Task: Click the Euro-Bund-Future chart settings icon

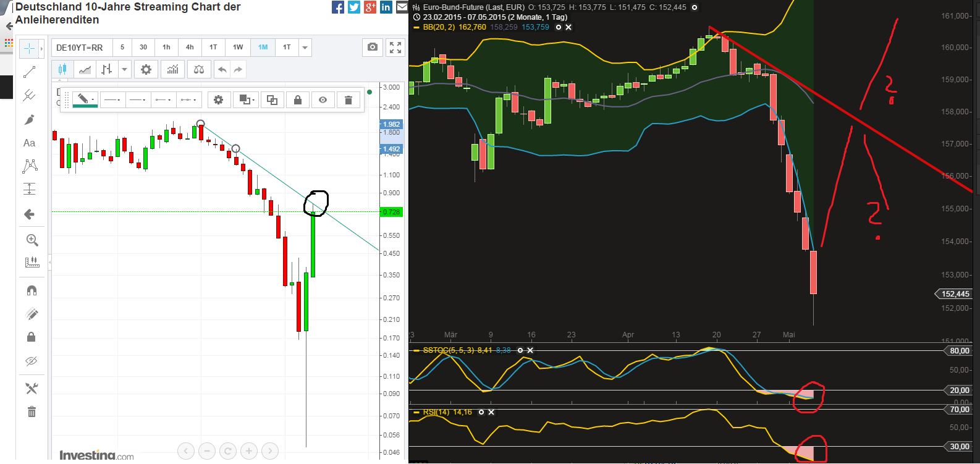Action: pos(695,7)
